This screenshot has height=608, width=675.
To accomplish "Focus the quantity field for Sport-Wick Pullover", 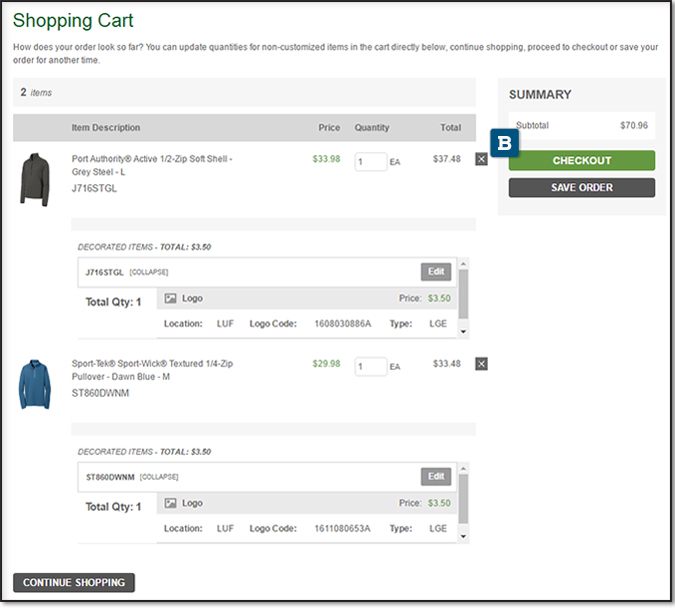I will 370,367.
